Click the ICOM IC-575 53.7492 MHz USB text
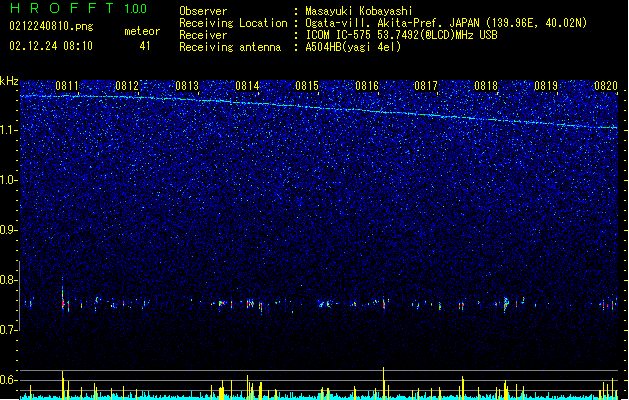The image size is (629, 400). click(401, 35)
